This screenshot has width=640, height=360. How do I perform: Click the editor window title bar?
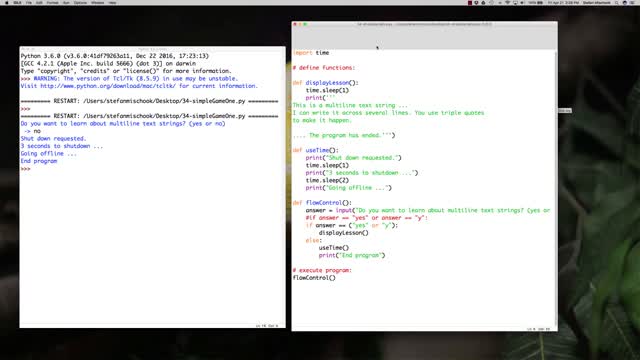click(x=424, y=24)
